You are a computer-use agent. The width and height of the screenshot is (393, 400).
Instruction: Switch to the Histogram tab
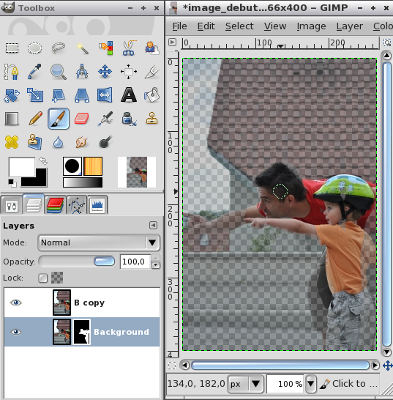point(98,205)
